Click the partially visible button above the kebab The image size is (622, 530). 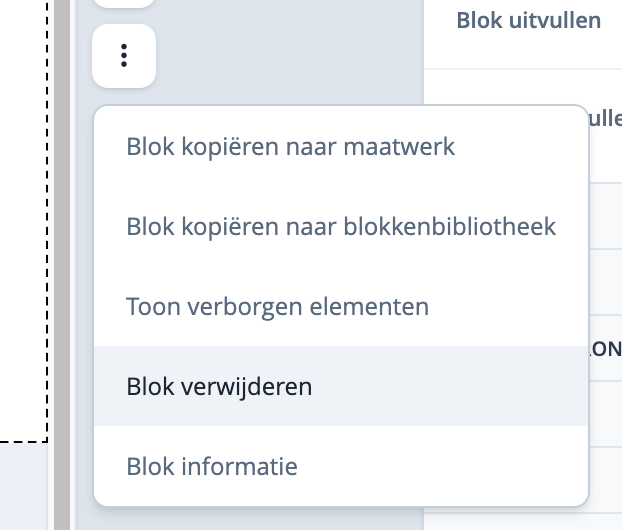click(124, 3)
